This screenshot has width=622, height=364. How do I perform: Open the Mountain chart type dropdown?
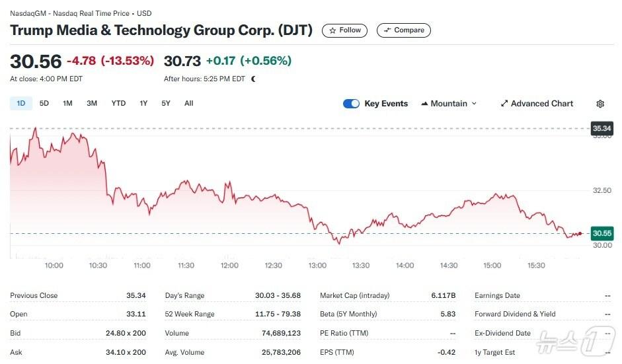click(x=449, y=104)
